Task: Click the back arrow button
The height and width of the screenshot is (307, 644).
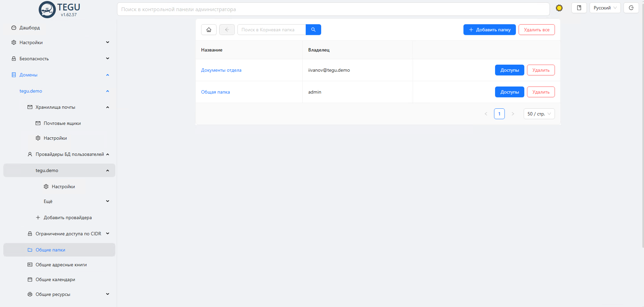Action: point(227,30)
